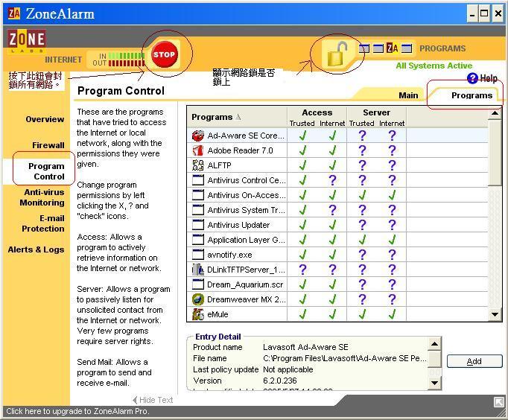The image size is (508, 420).
Task: Click the Adobe Reader 7.0 icon
Action: pos(198,150)
